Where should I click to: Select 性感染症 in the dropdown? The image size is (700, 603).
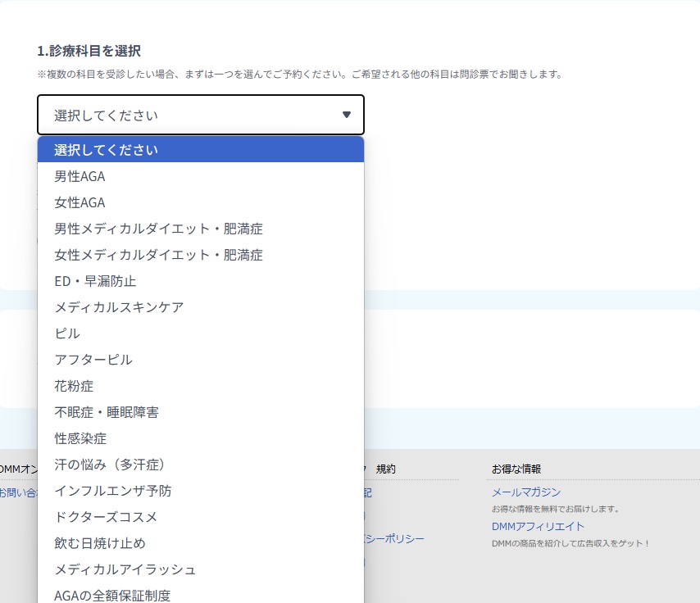pos(201,438)
